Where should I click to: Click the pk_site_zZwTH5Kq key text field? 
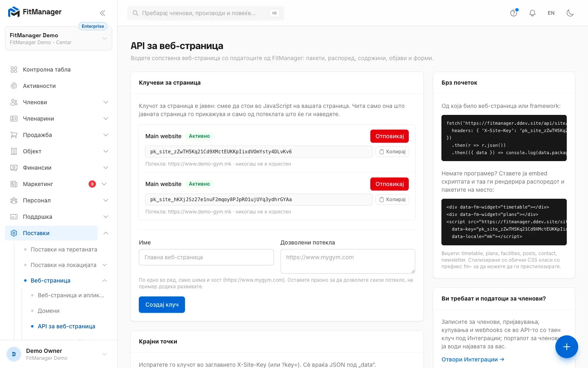[x=259, y=152]
